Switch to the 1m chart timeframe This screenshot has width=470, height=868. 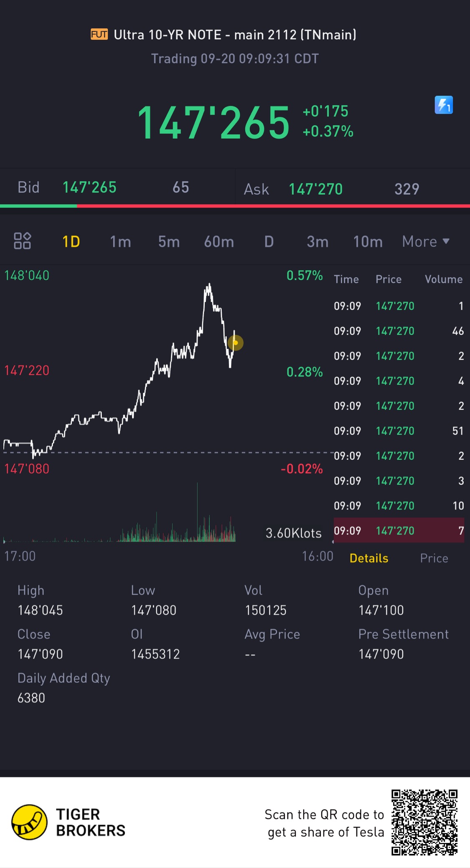click(120, 241)
